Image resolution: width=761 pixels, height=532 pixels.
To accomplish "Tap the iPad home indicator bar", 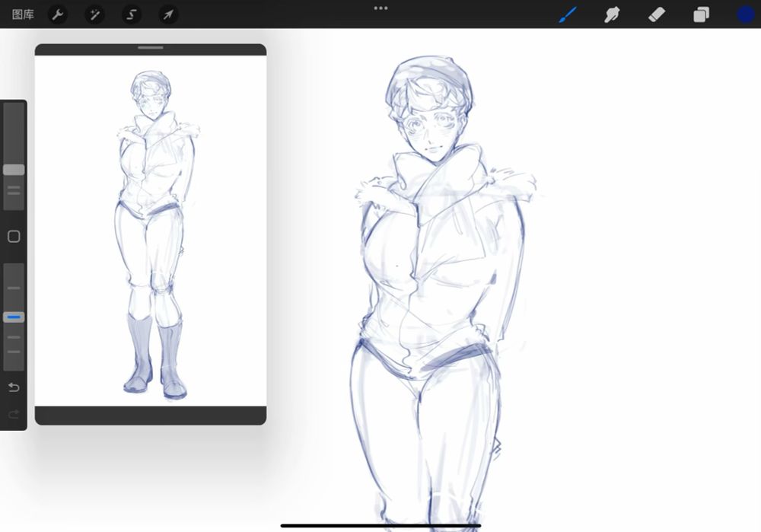I will tap(380, 525).
